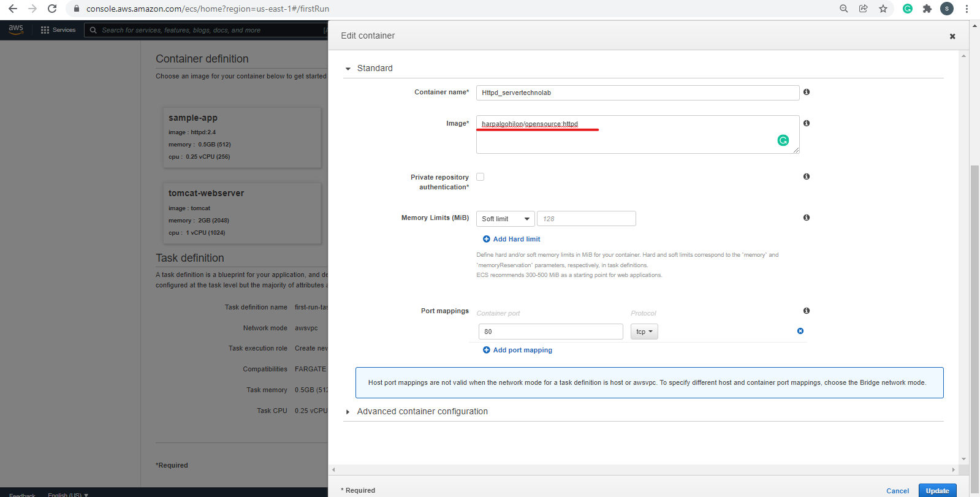Click the Cancel link
The height and width of the screenshot is (497, 980).
[898, 491]
